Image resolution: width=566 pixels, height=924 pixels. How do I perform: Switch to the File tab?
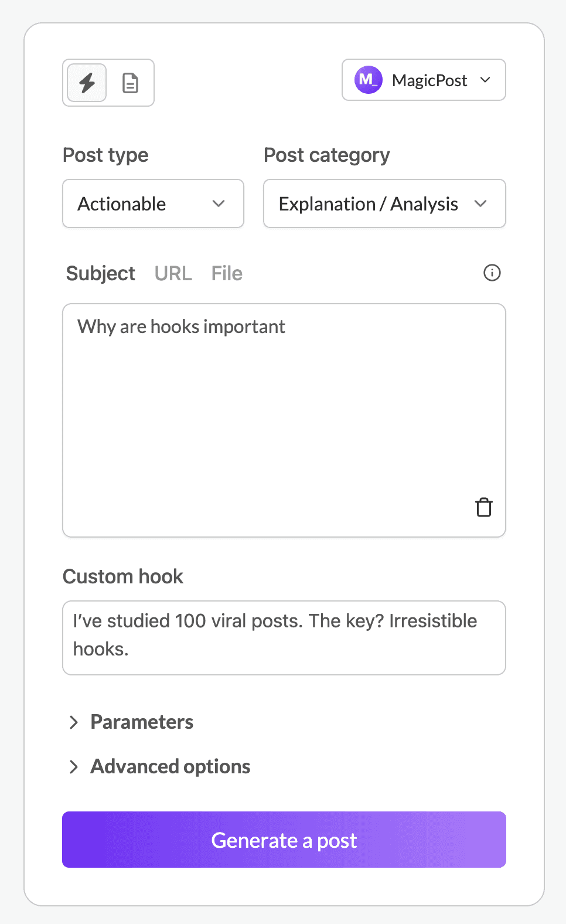227,273
